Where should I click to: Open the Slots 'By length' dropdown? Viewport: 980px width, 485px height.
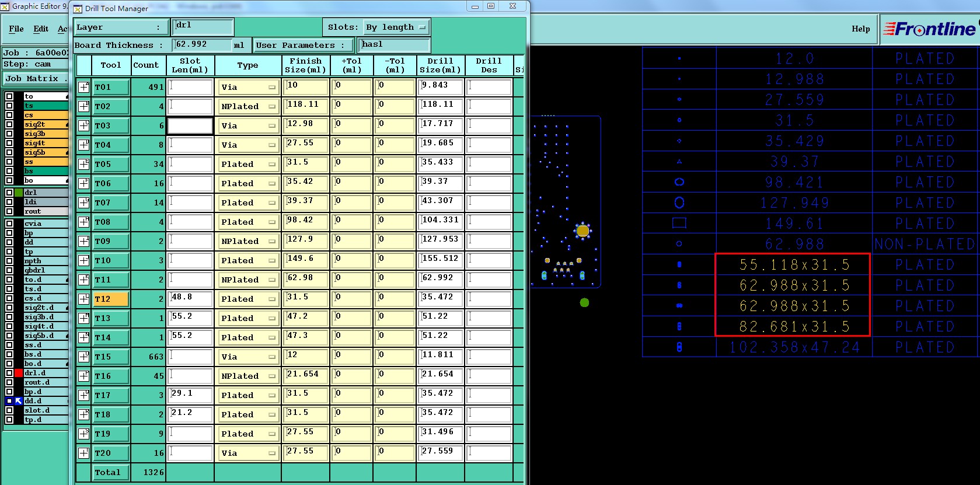pos(396,27)
